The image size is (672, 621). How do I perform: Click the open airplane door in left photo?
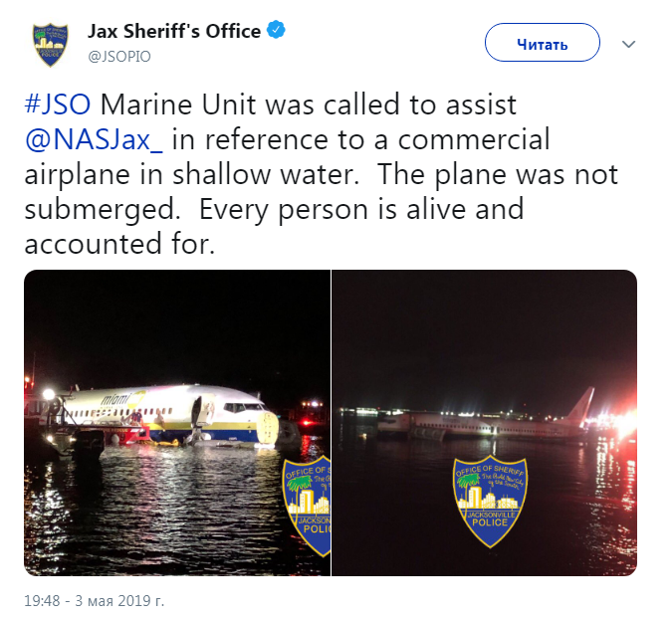click(x=197, y=412)
